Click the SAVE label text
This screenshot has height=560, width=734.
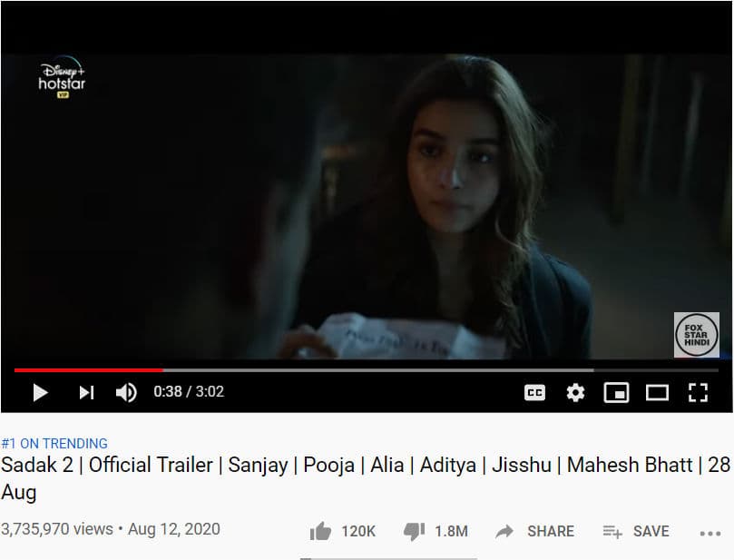click(651, 531)
